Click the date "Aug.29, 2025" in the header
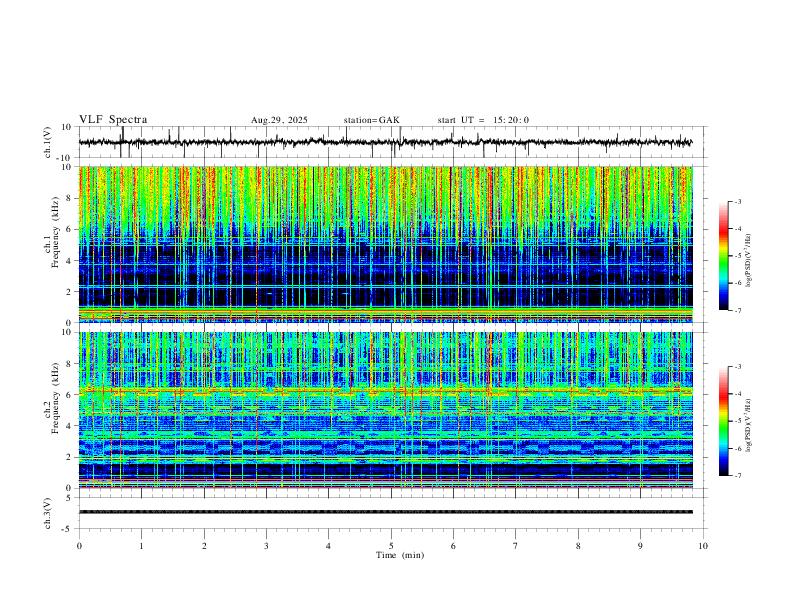Screen dimensions: 792x612 click(x=279, y=120)
